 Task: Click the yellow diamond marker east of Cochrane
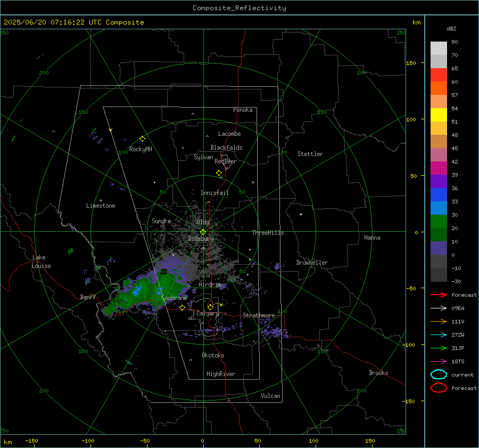[x=182, y=307]
